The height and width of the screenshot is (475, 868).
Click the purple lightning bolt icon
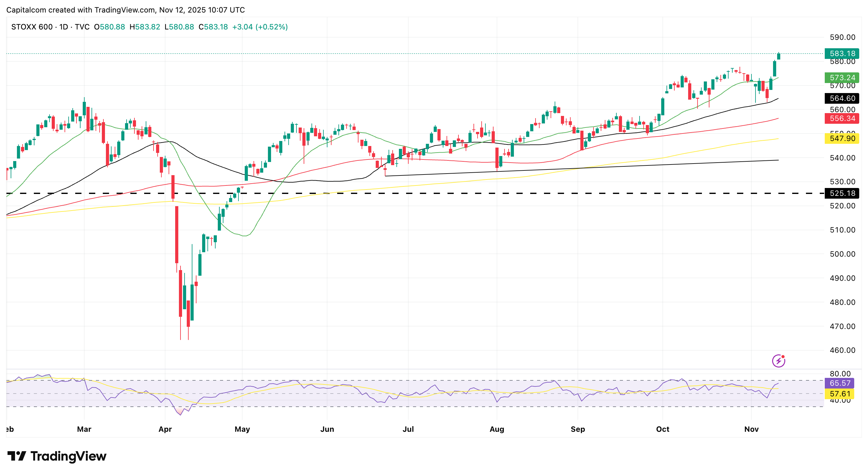pos(778,361)
